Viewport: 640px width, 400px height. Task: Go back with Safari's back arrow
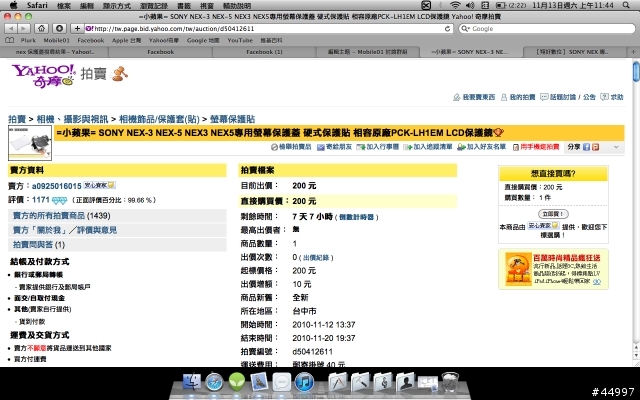click(x=11, y=29)
